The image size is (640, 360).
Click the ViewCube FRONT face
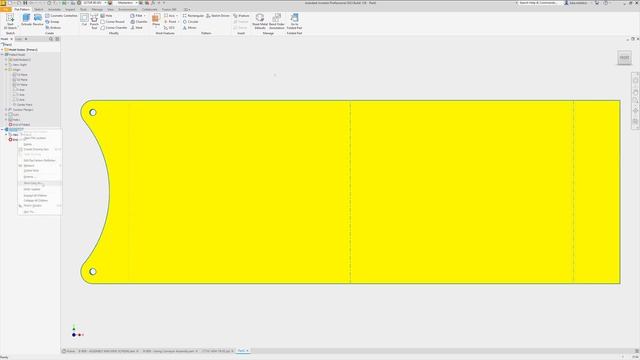tap(624, 58)
